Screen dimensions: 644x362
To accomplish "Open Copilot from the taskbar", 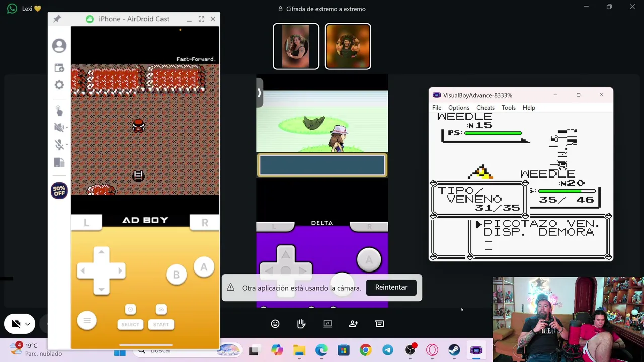I will [x=277, y=350].
